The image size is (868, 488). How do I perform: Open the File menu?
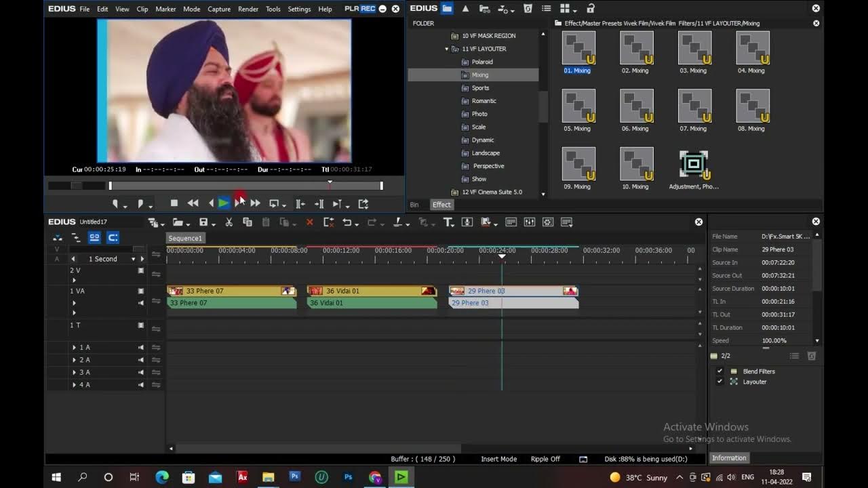[x=85, y=9]
